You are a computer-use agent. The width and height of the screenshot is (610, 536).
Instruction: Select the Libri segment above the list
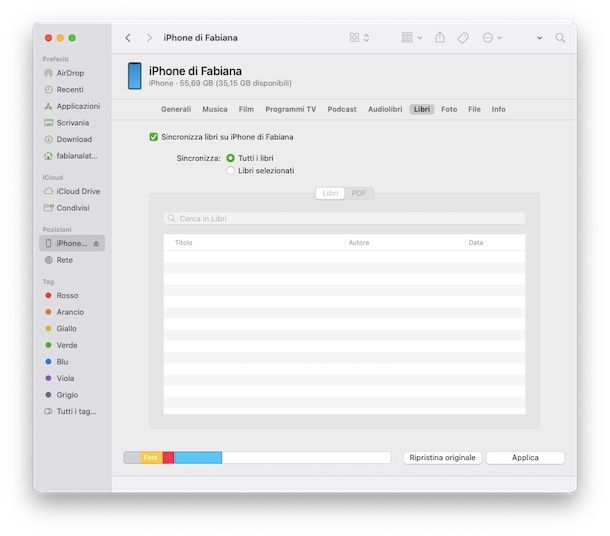point(330,193)
